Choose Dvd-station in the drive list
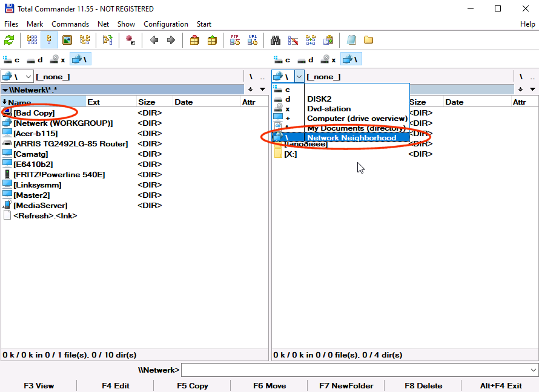Screen dimensions: 539x392 pyautogui.click(x=340, y=108)
